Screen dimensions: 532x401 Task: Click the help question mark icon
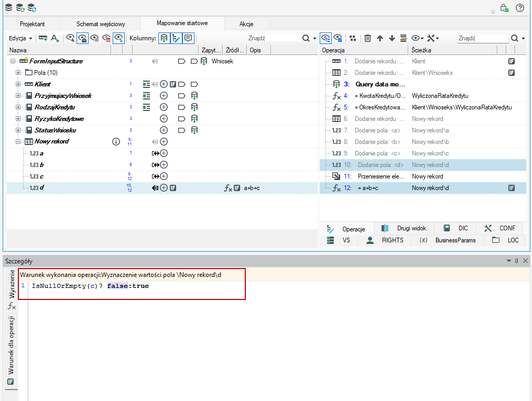(x=520, y=8)
